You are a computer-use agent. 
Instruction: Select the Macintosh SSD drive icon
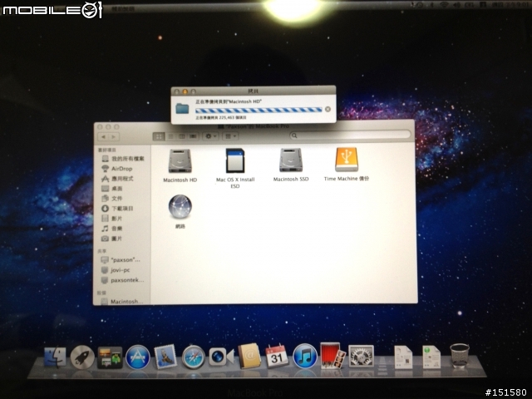tap(291, 160)
